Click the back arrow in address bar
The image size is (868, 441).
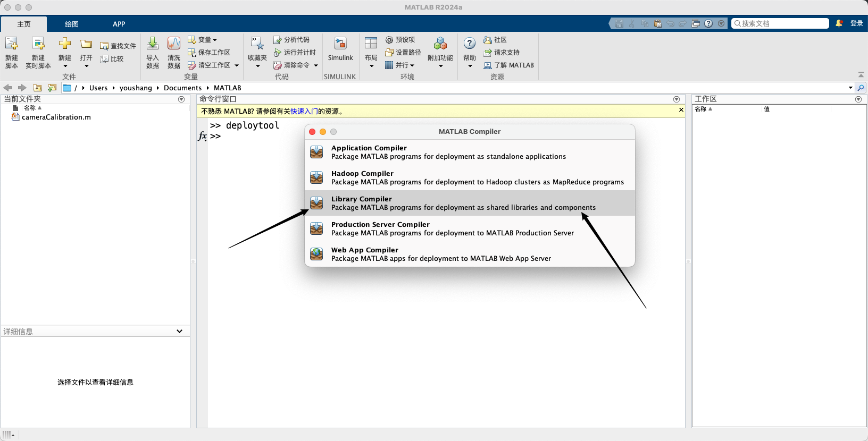(x=7, y=88)
